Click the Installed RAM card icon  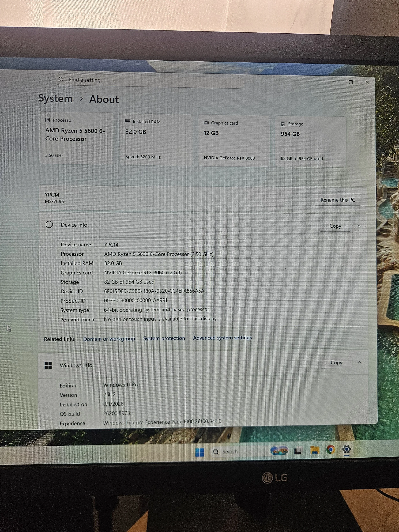(x=128, y=121)
